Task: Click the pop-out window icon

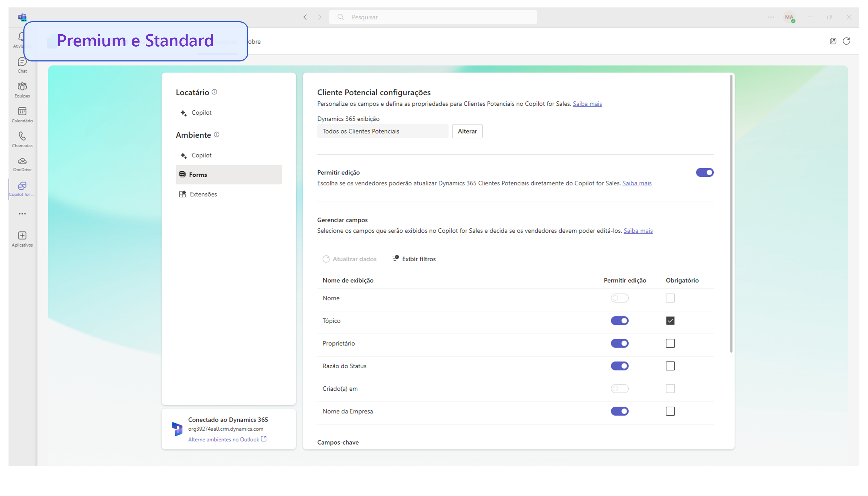Action: [x=833, y=41]
